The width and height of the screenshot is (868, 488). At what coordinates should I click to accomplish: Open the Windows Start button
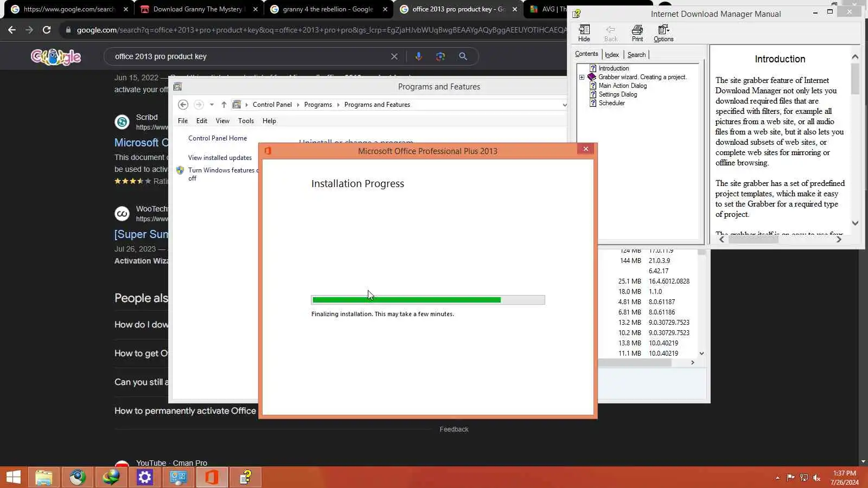(14, 477)
